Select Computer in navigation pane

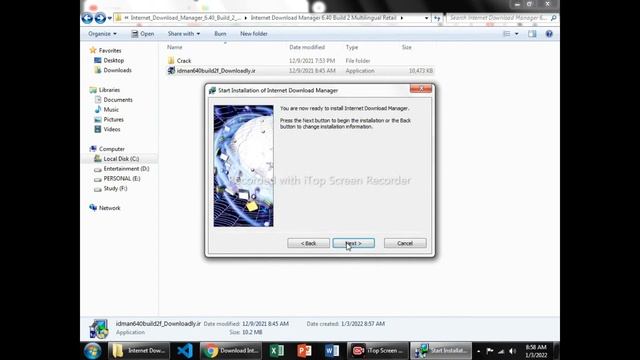click(112, 149)
